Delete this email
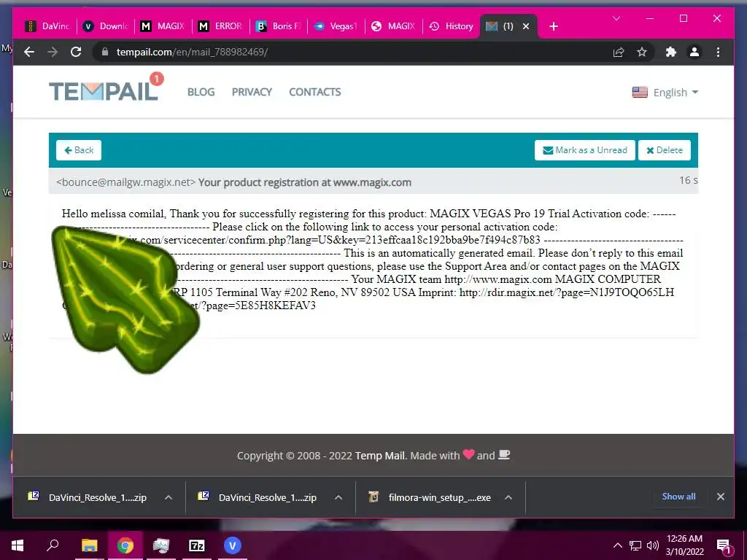The height and width of the screenshot is (560, 747). (x=664, y=150)
